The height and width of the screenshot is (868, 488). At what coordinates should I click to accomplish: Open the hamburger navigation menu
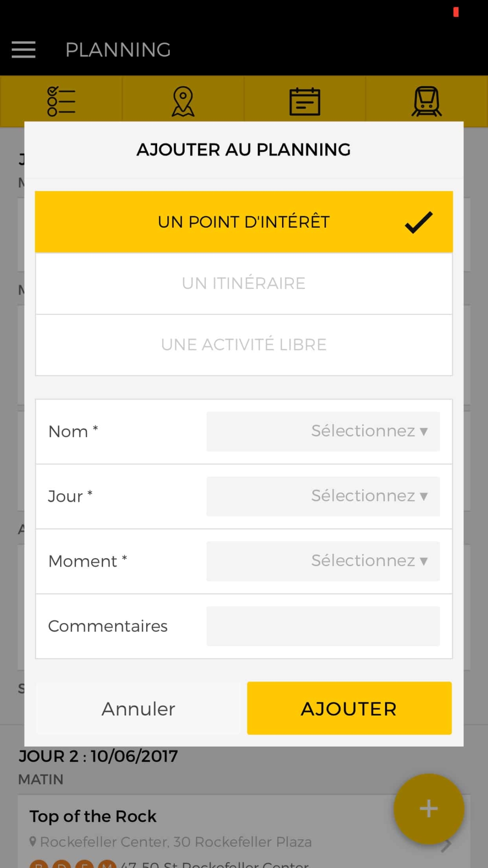tap(24, 50)
